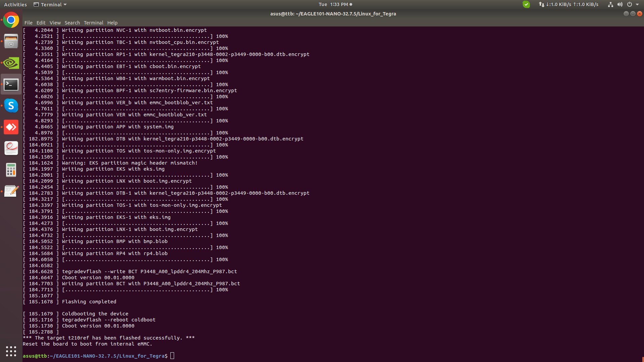644x362 pixels.
Task: Launch the NVIDIA application from dock
Action: [x=11, y=63]
